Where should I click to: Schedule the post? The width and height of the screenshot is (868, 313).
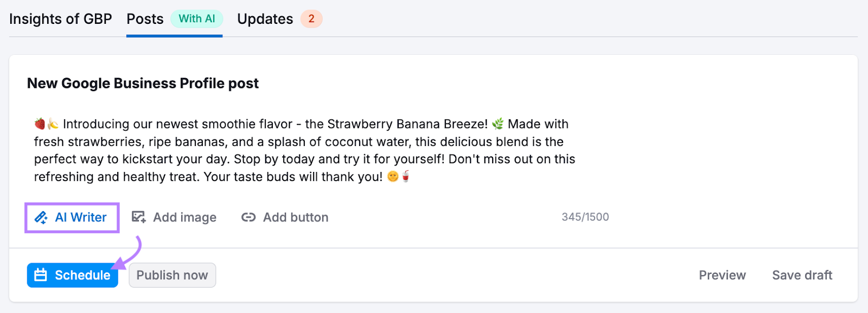click(x=72, y=275)
